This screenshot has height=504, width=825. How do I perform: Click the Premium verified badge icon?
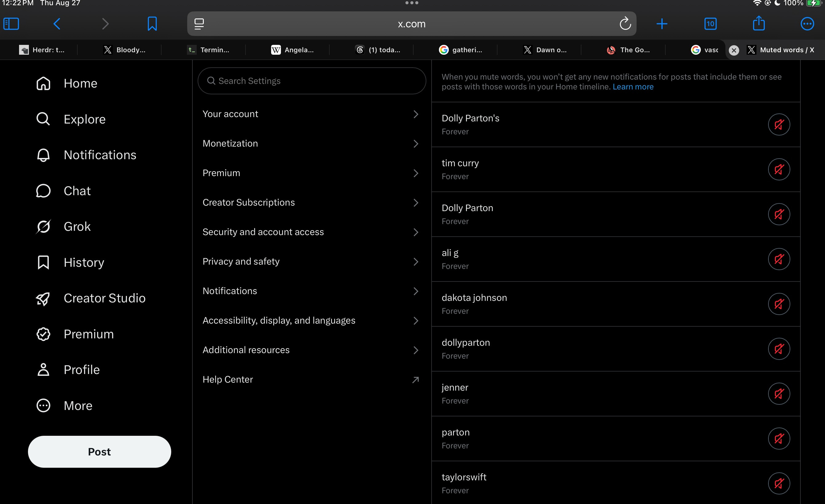pos(43,334)
